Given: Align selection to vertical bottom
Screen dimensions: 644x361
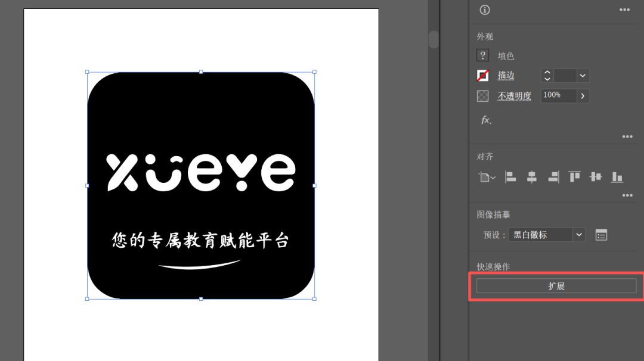Looking at the screenshot, I should pyautogui.click(x=617, y=177).
